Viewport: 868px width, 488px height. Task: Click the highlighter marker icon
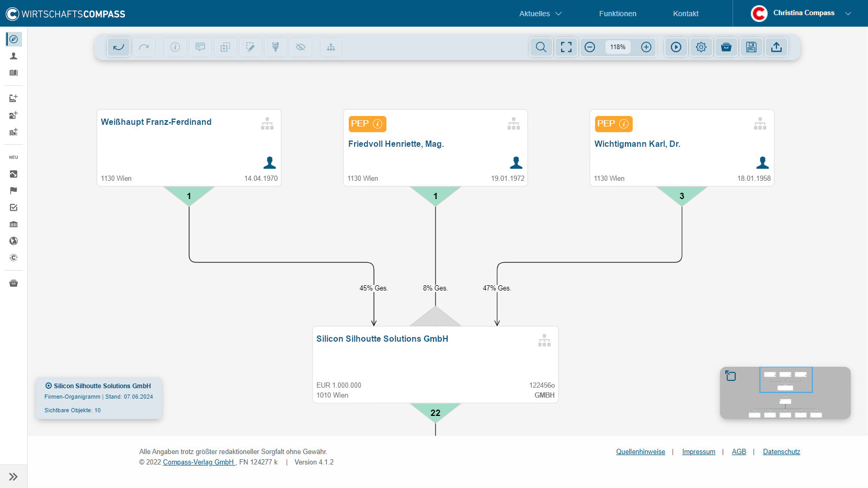[x=276, y=47]
